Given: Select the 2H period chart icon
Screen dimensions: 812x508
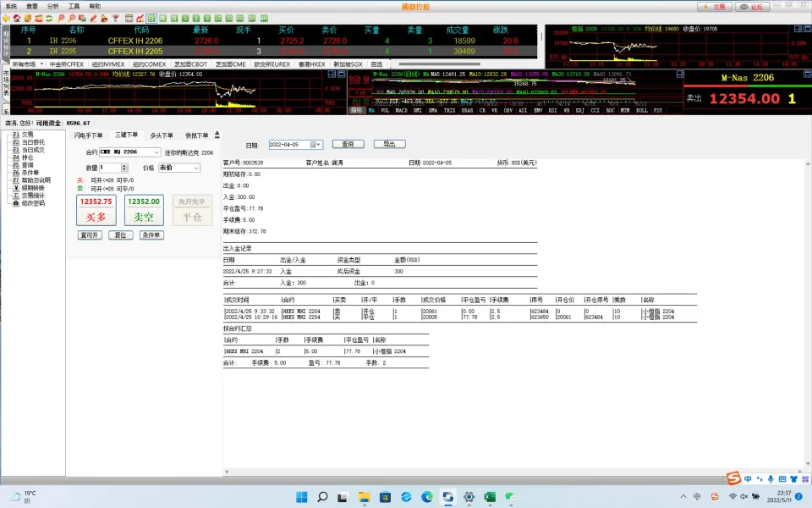Looking at the screenshot, I should tap(251, 17).
